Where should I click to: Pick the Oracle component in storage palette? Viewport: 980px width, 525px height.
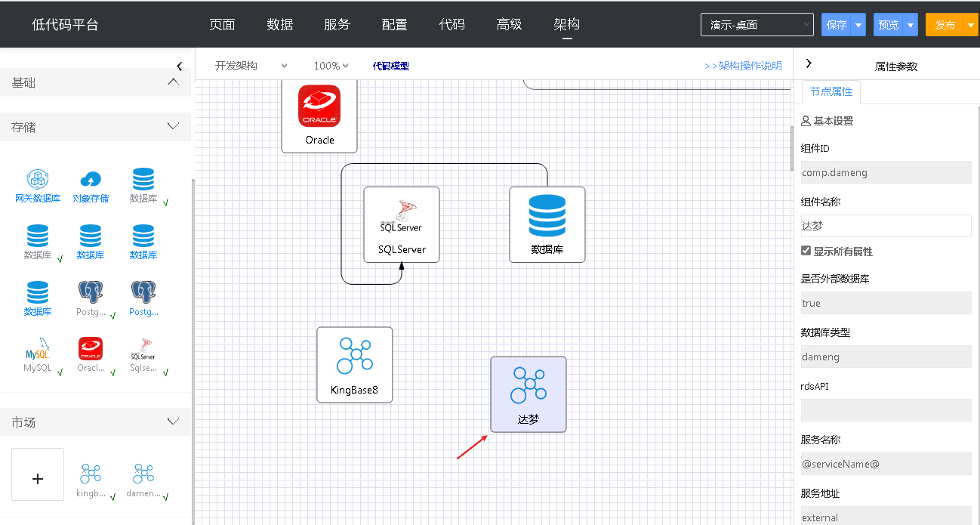91,354
